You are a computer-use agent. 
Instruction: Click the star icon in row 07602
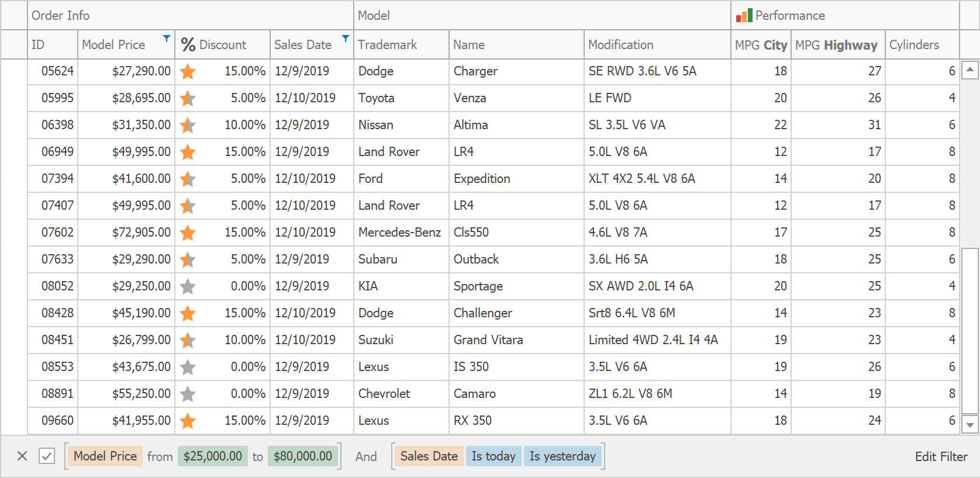(x=188, y=233)
